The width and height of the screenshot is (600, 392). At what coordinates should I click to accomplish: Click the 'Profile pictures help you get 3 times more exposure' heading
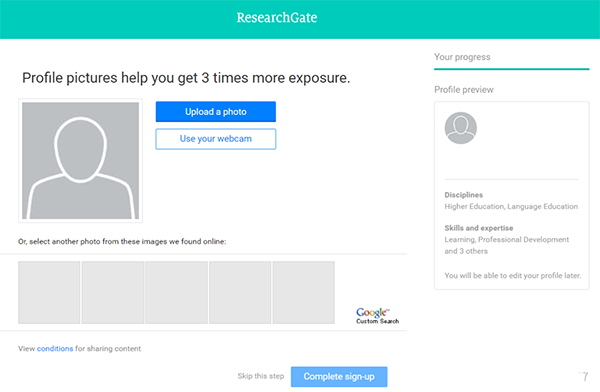(x=186, y=78)
